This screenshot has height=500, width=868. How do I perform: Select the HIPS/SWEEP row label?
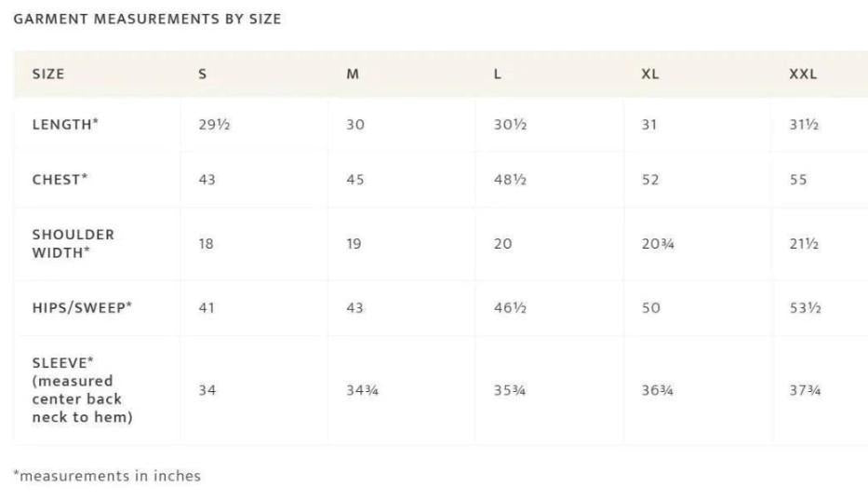point(82,307)
